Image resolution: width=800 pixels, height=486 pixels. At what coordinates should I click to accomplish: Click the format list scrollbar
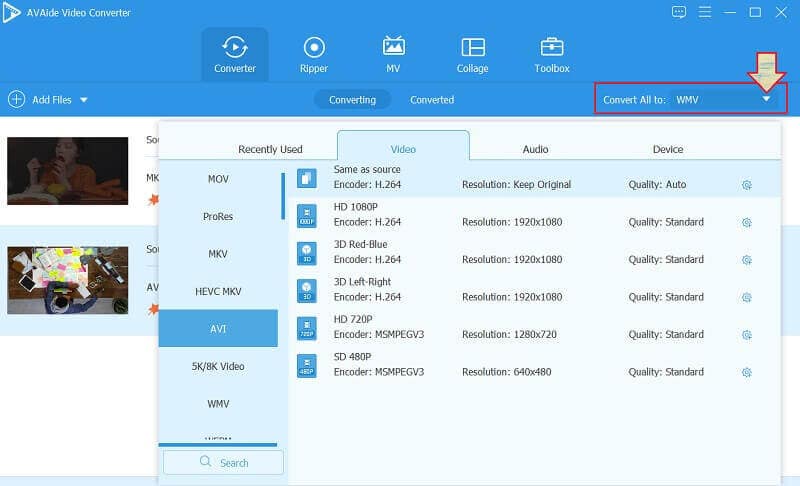(x=283, y=196)
